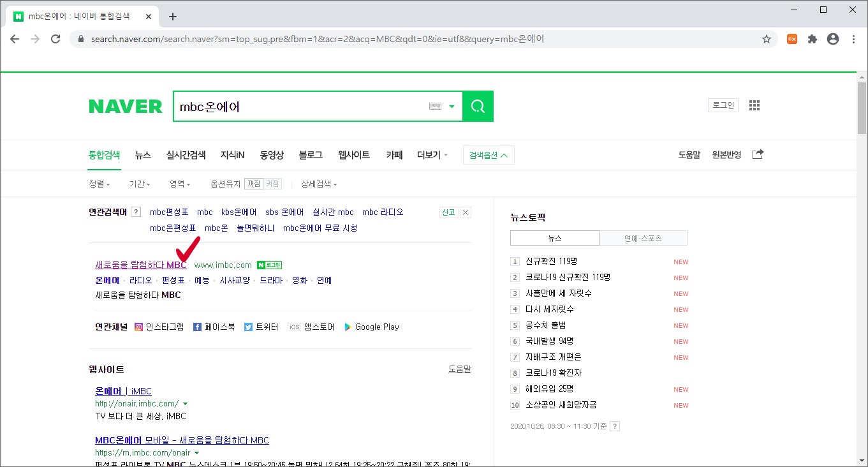Viewport: 868px width, 467px height.
Task: Open the Google Play related channel
Action: point(371,327)
